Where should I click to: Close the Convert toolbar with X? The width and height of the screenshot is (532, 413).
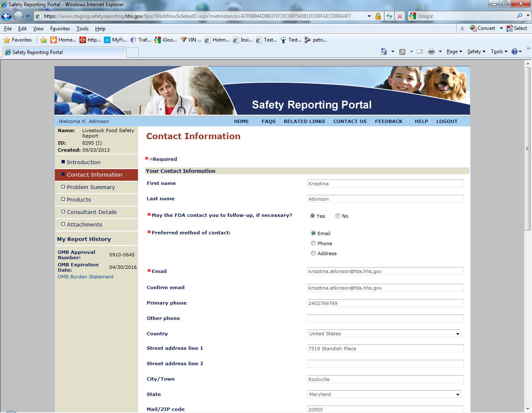(462, 29)
